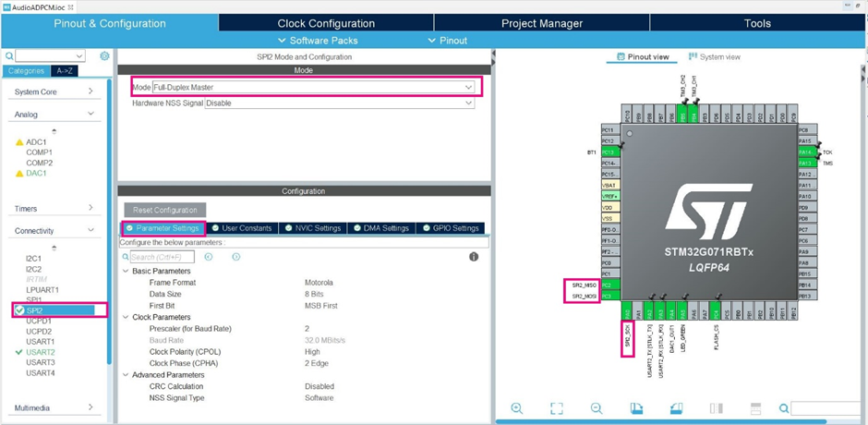Collapse the Advanced Parameters group

(x=125, y=374)
